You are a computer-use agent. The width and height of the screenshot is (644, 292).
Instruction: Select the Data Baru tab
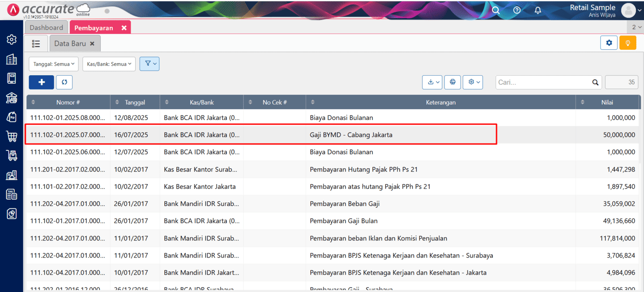[70, 43]
